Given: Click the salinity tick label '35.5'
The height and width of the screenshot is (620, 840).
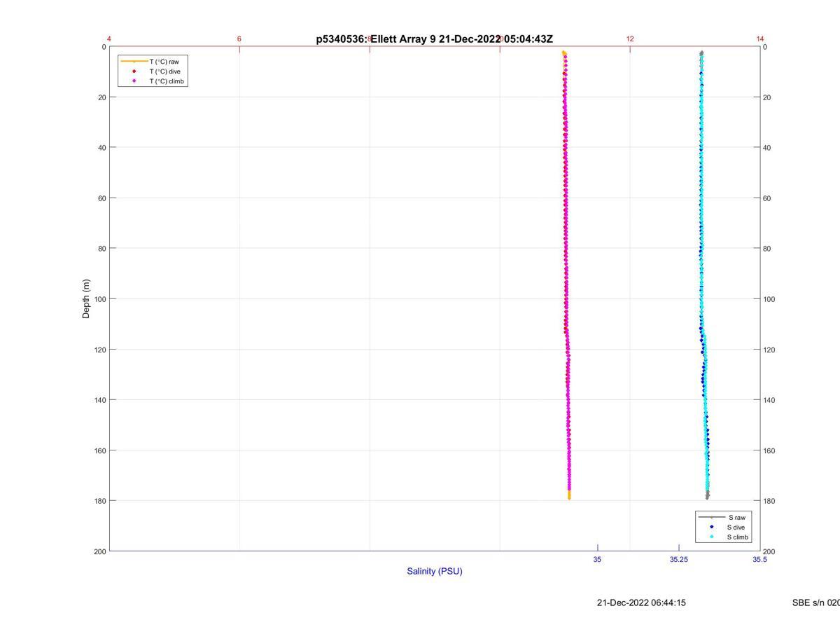Looking at the screenshot, I should click(760, 560).
